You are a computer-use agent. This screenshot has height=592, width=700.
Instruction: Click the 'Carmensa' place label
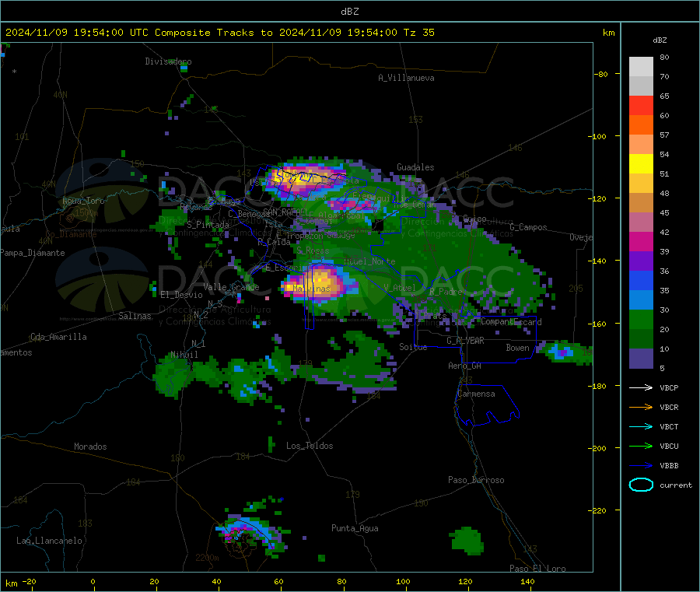pos(476,394)
